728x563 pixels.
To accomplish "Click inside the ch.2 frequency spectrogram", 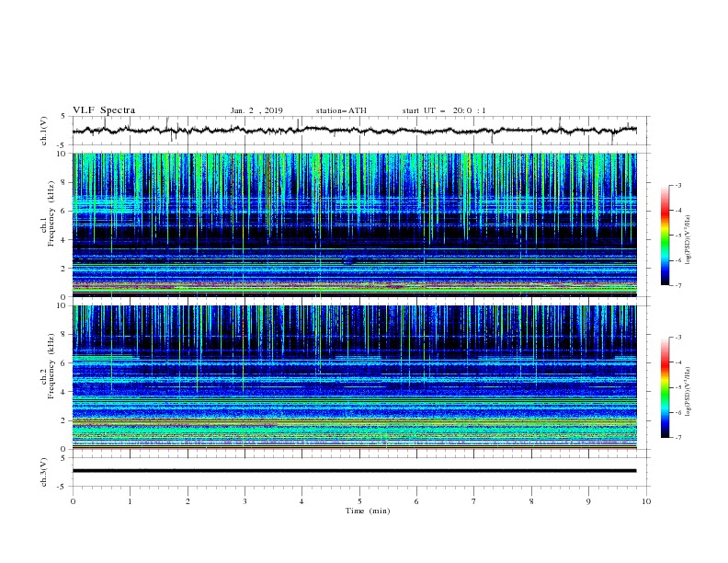I will pyautogui.click(x=355, y=377).
